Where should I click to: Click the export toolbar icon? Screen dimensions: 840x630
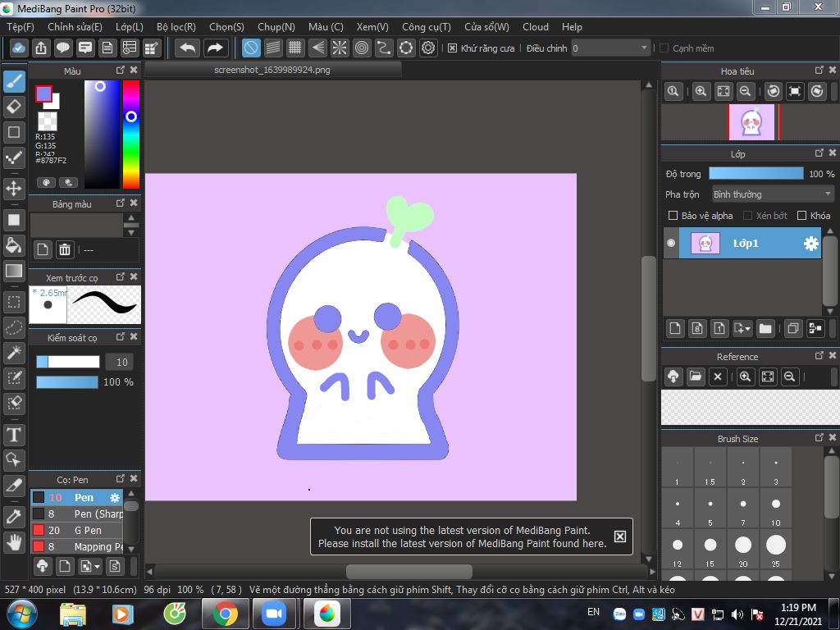41,48
